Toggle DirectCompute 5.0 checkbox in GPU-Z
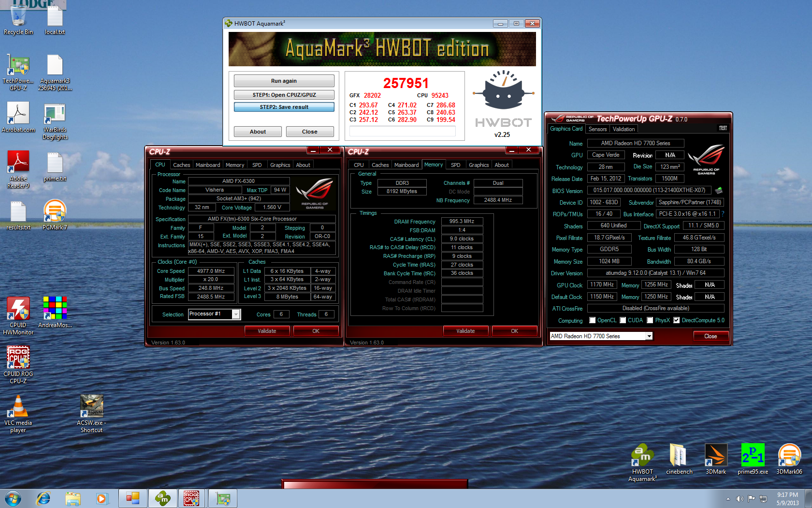This screenshot has height=508, width=812. [x=677, y=320]
